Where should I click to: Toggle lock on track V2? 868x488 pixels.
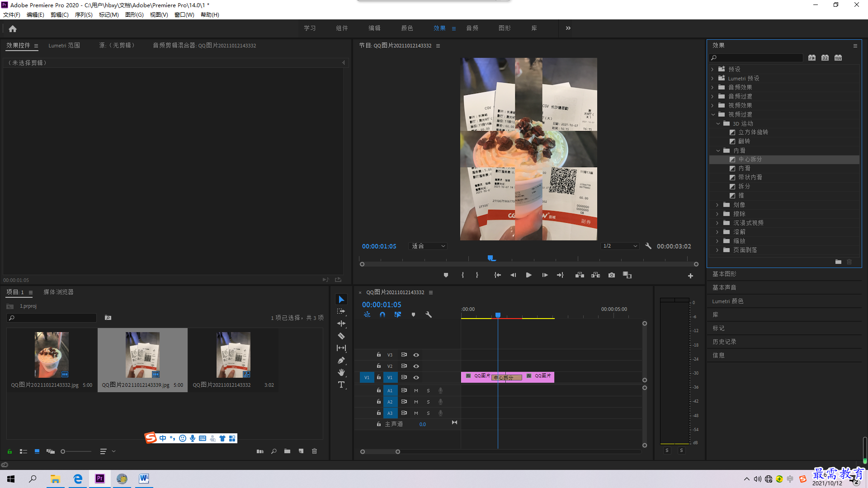pos(379,366)
